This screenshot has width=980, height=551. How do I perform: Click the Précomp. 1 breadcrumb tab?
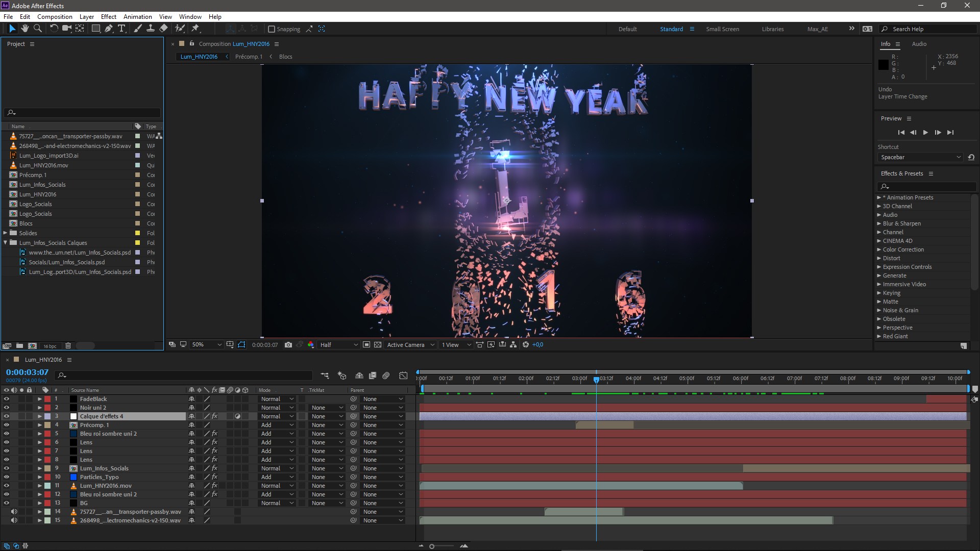tap(248, 57)
